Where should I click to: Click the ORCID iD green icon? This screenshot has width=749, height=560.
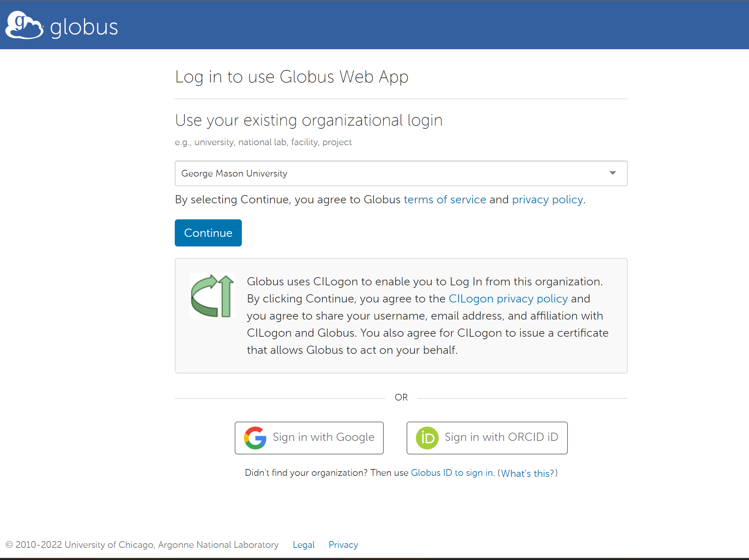pyautogui.click(x=427, y=438)
